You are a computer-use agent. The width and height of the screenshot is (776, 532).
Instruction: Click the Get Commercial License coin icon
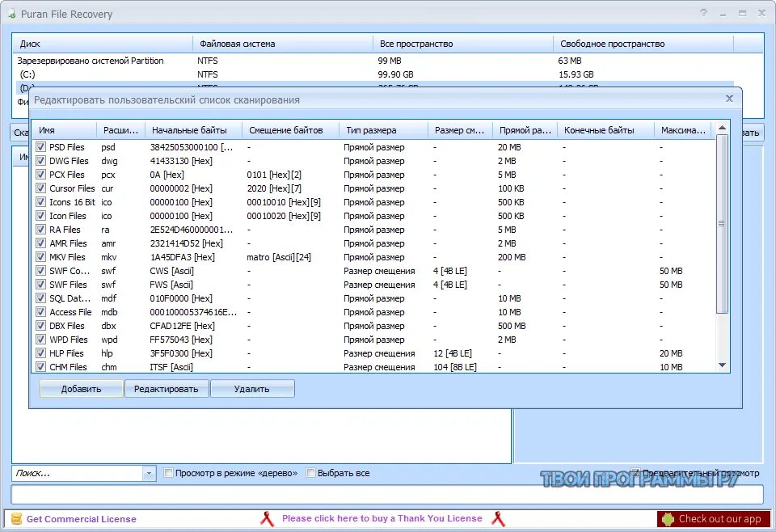coord(16,518)
